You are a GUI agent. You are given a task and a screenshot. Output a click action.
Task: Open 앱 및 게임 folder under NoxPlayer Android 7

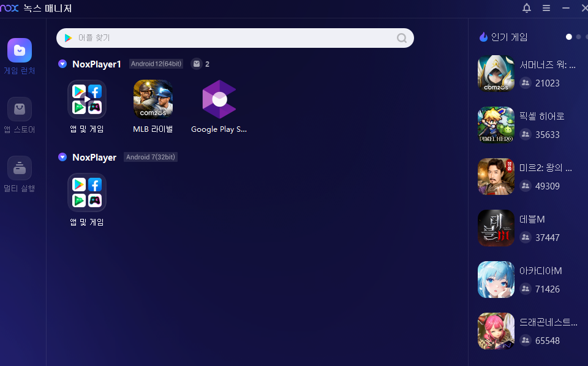(x=87, y=193)
